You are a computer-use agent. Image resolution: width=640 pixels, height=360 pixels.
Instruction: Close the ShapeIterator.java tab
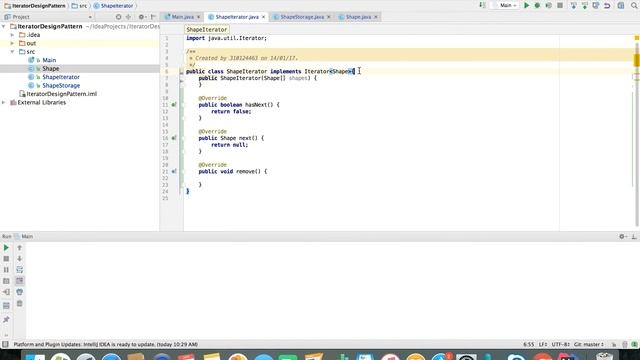coord(264,17)
